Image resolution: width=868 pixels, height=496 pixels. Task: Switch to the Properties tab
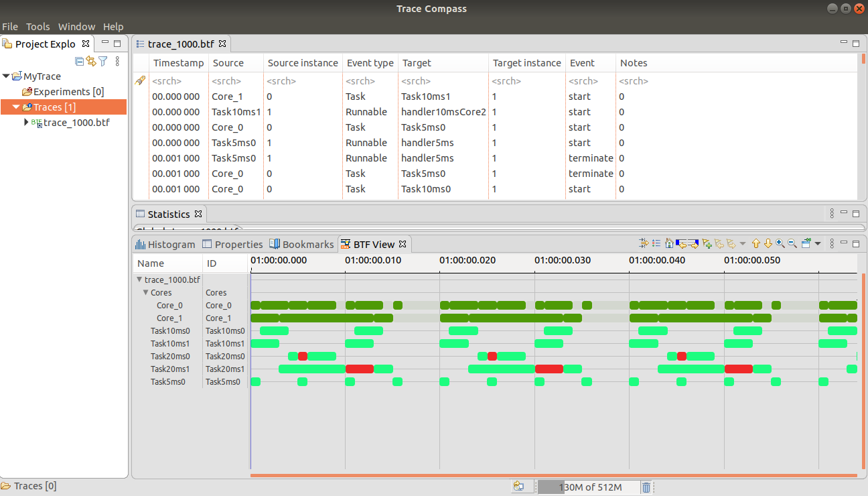coord(232,245)
